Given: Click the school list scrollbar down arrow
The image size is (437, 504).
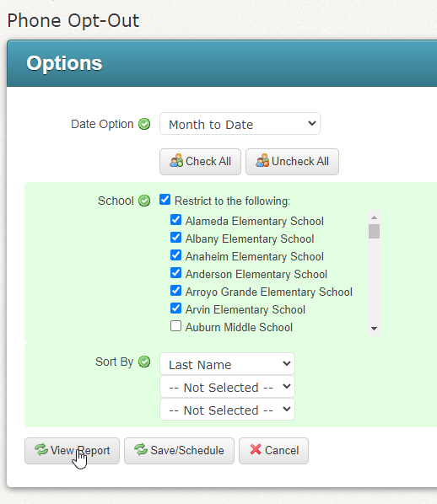Looking at the screenshot, I should click(x=374, y=329).
